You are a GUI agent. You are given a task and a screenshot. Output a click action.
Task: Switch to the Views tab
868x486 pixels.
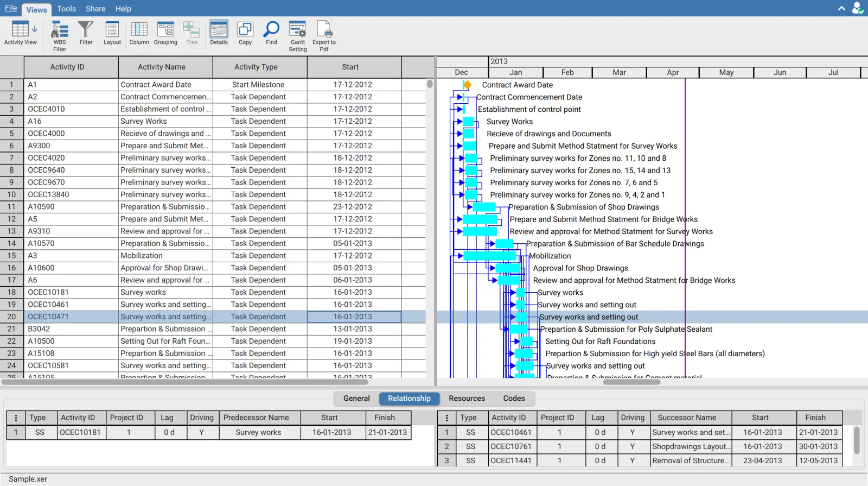coord(36,10)
